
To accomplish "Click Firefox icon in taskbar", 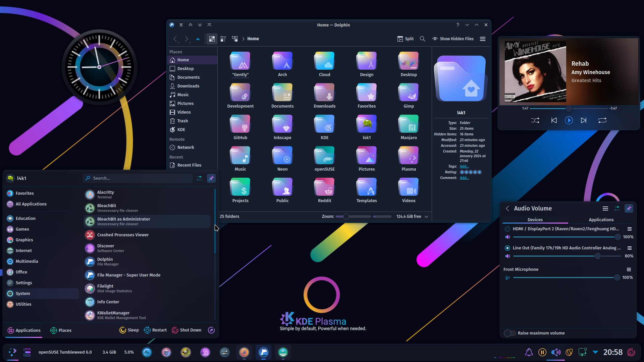I will point(244,352).
